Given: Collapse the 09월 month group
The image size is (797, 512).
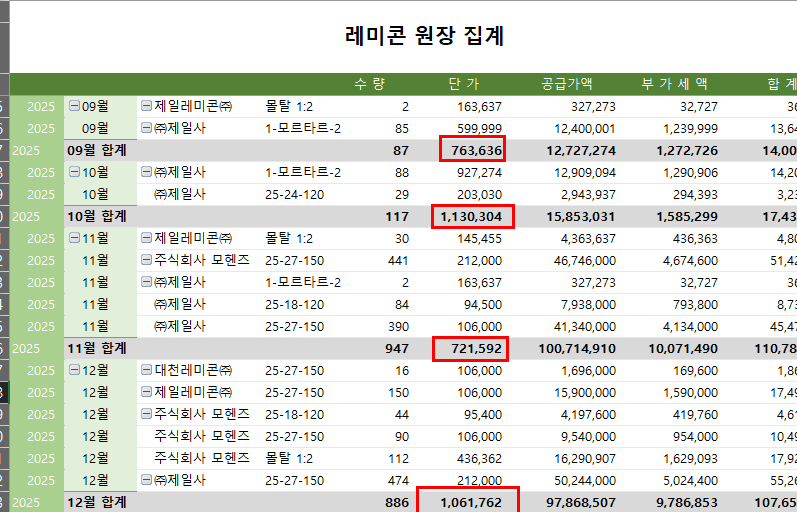Looking at the screenshot, I should pos(73,106).
